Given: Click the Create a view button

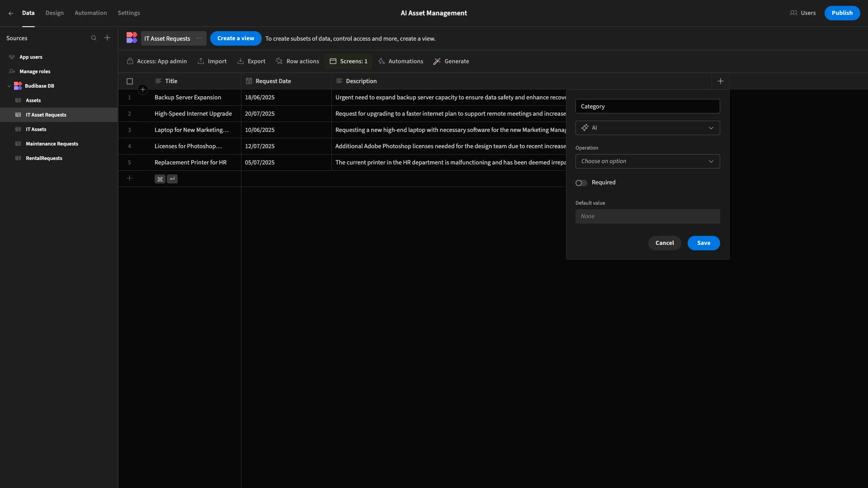Looking at the screenshot, I should point(236,38).
